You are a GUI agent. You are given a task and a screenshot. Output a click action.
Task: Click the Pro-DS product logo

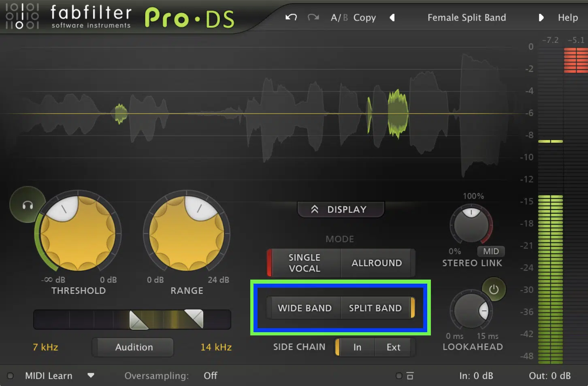[190, 19]
